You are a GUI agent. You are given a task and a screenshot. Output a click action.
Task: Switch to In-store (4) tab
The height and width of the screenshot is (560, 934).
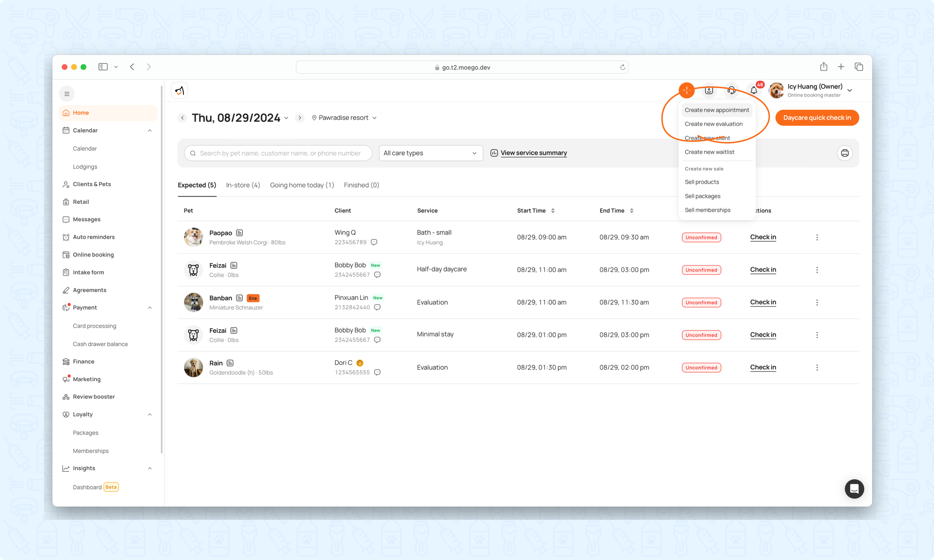pyautogui.click(x=243, y=185)
